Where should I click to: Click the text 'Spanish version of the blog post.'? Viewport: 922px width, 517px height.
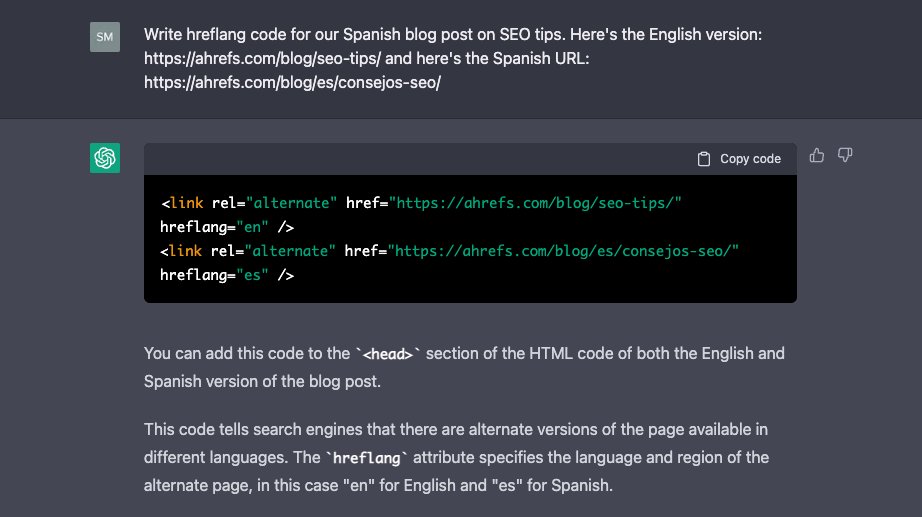(262, 381)
